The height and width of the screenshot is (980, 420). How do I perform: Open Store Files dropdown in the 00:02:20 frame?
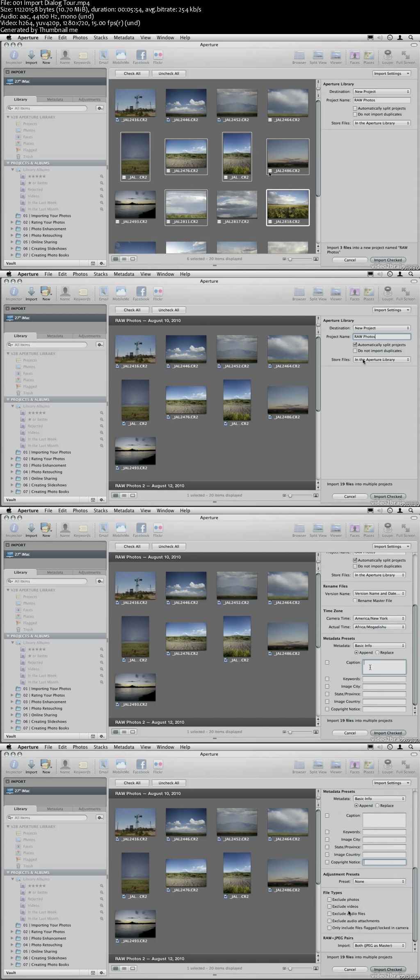pyautogui.click(x=382, y=360)
